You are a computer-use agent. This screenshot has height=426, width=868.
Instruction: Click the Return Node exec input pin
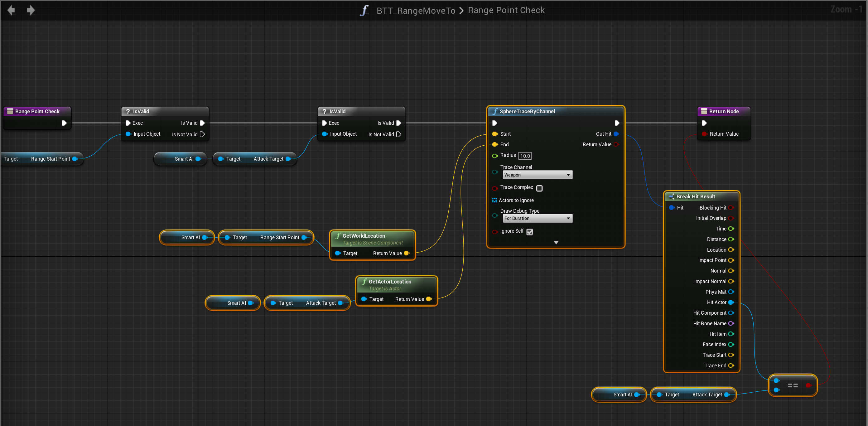pos(704,123)
